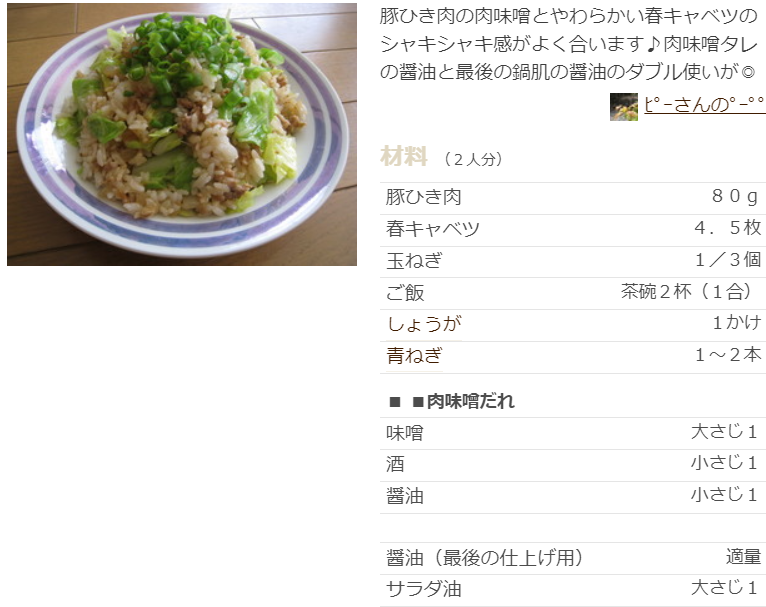
Task: Open the しょうが ingredient link
Action: coord(424,324)
